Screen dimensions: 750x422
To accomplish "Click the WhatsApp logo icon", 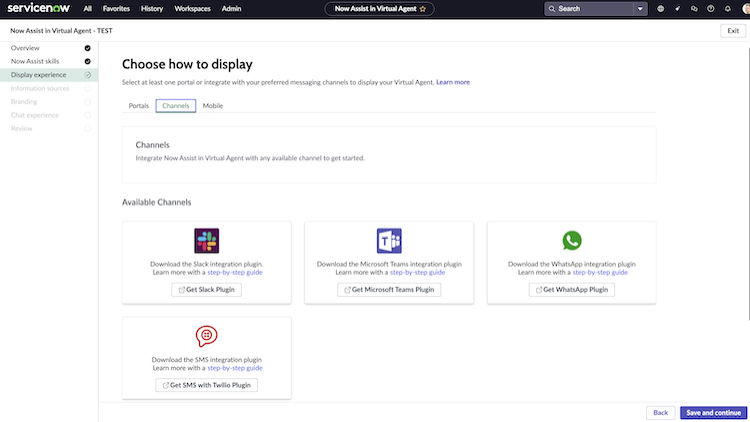I will pyautogui.click(x=572, y=241).
